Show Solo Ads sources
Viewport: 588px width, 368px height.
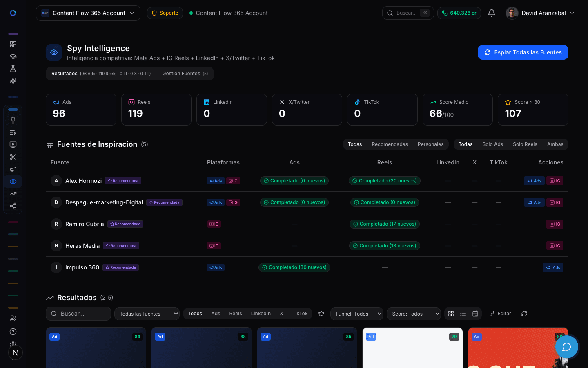point(492,144)
